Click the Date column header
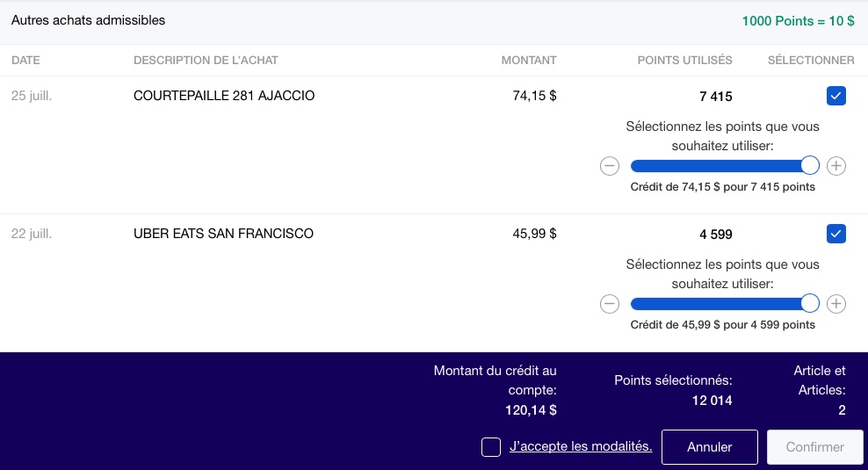Screen dimensions: 868x470 point(25,61)
